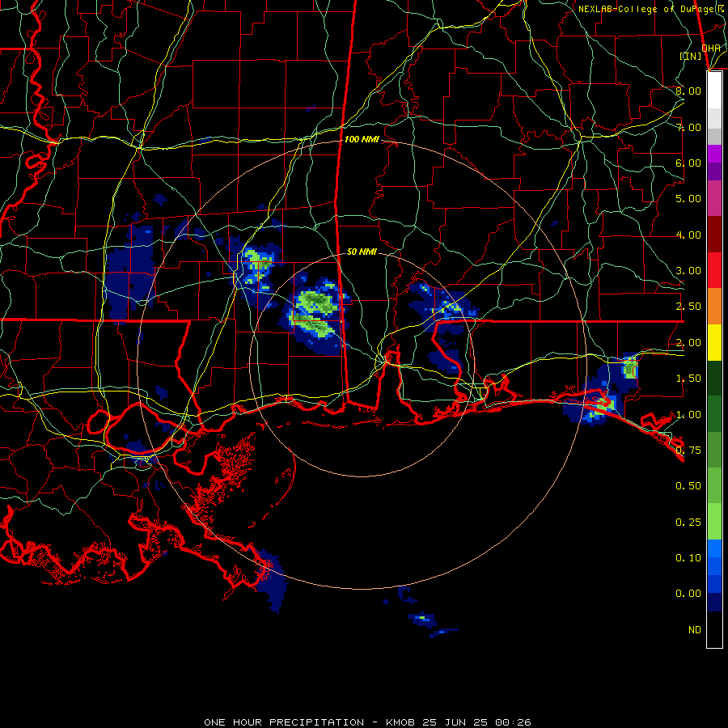Select the dark red swatch above 4.00
Viewport: 728px width, 728px height.
click(714, 235)
